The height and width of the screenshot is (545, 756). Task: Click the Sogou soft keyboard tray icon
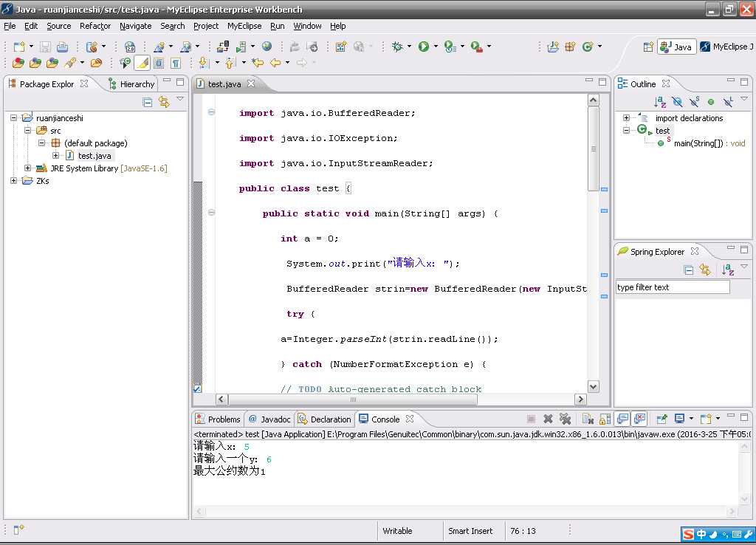point(737,534)
